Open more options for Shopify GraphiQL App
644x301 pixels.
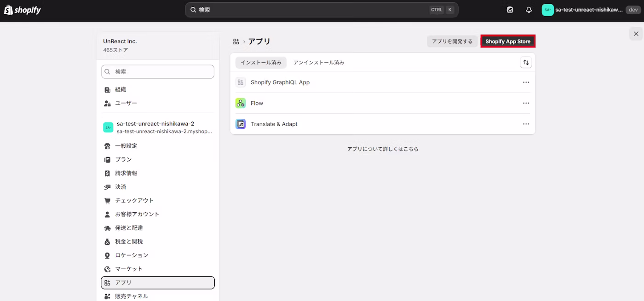526,82
